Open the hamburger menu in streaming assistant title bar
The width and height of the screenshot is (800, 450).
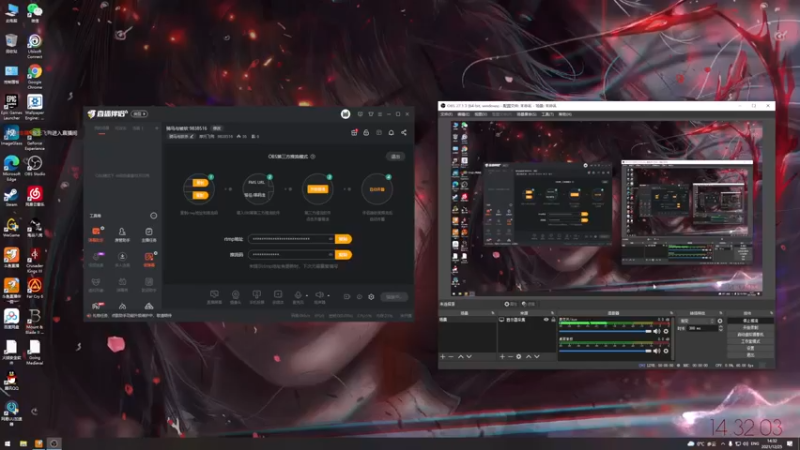[x=380, y=114]
